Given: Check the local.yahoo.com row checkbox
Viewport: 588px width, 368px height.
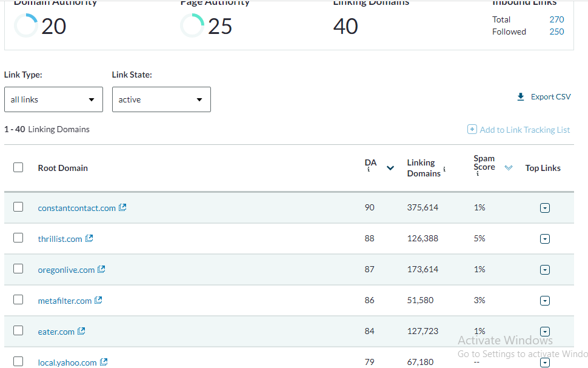Looking at the screenshot, I should pyautogui.click(x=18, y=361).
